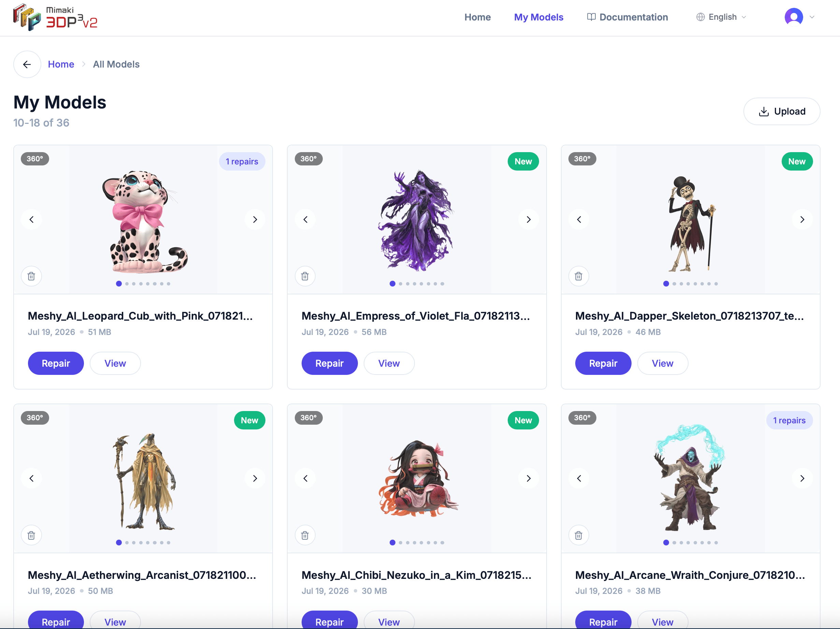Screen dimensions: 840x629
Task: Click the Upload button
Action: (782, 111)
